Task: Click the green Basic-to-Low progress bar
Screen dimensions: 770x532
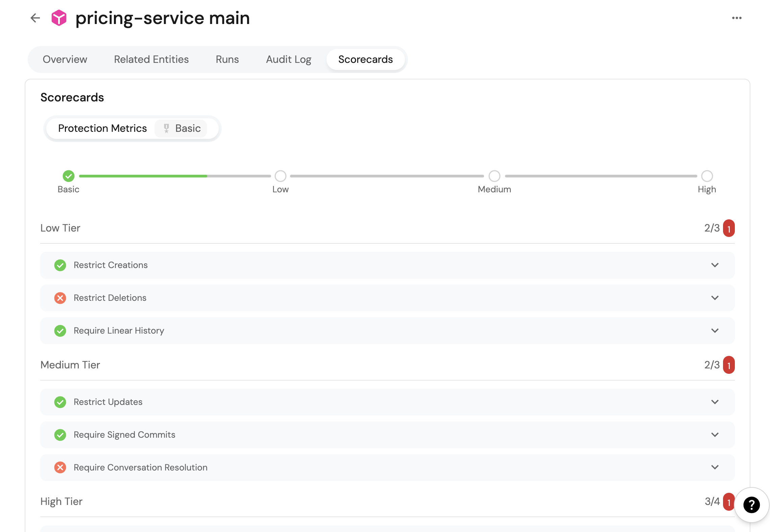Action: tap(143, 176)
